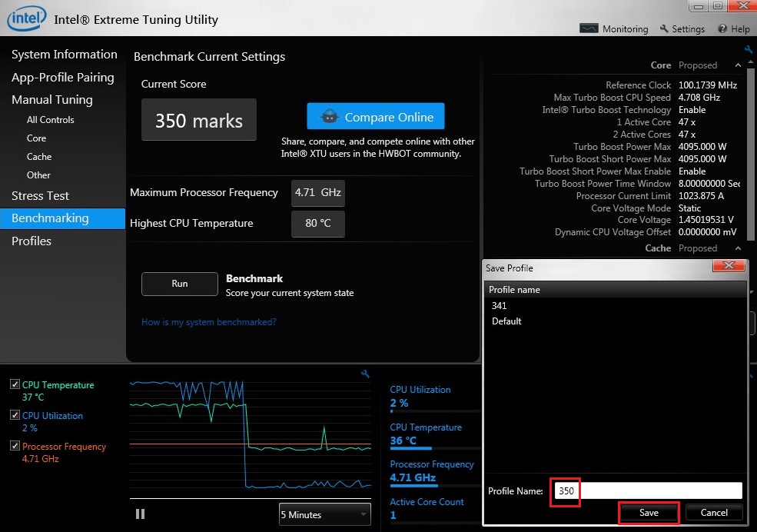Click the Intel logo
This screenshot has height=532, width=757.
pos(25,18)
